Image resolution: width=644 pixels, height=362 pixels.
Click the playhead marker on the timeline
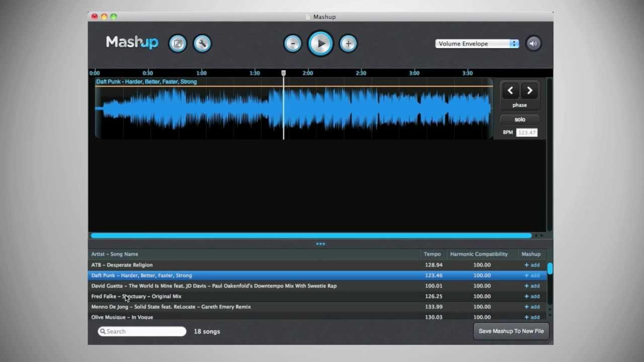pyautogui.click(x=284, y=73)
